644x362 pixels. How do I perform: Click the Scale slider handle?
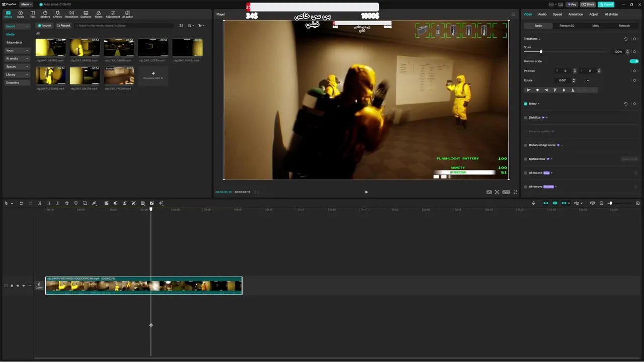click(541, 52)
